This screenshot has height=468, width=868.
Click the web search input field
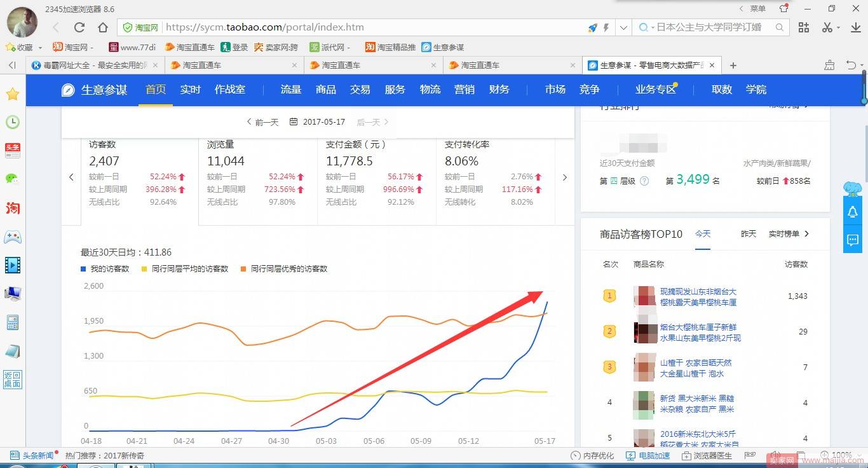coord(709,27)
